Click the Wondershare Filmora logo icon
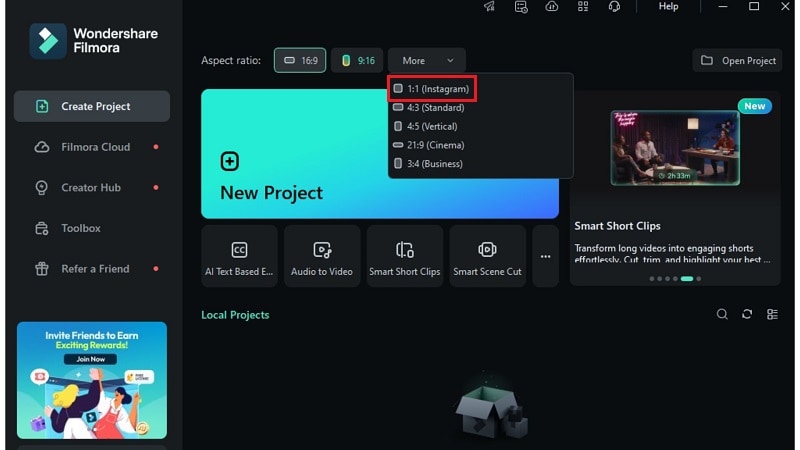Screen dimensions: 800x450 48,41
